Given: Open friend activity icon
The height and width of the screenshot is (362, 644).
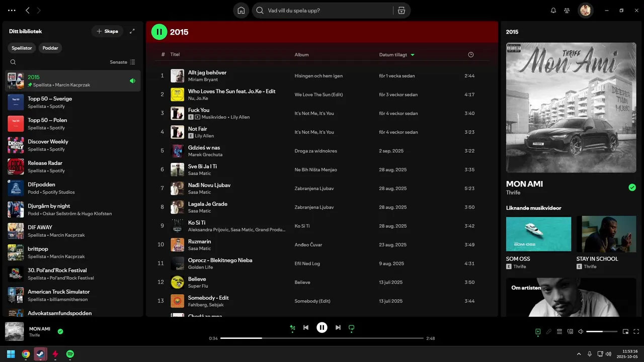Looking at the screenshot, I should point(567,10).
